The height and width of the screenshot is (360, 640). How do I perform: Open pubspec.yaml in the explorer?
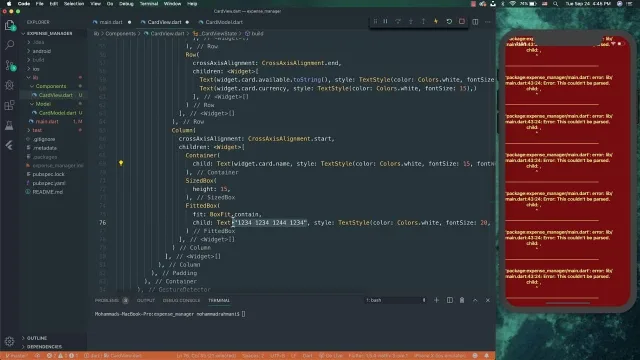49,183
